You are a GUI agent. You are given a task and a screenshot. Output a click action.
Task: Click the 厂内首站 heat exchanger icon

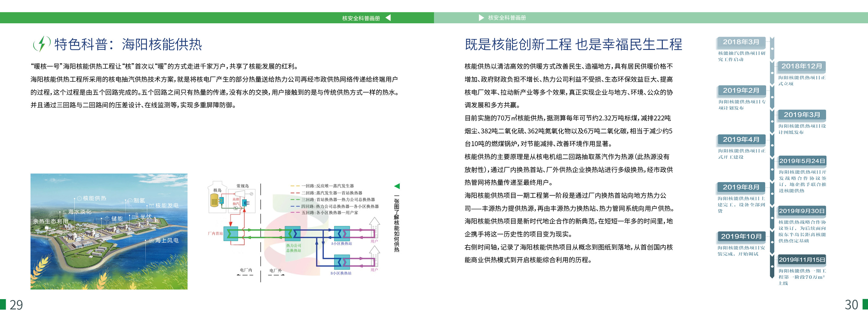231,233
